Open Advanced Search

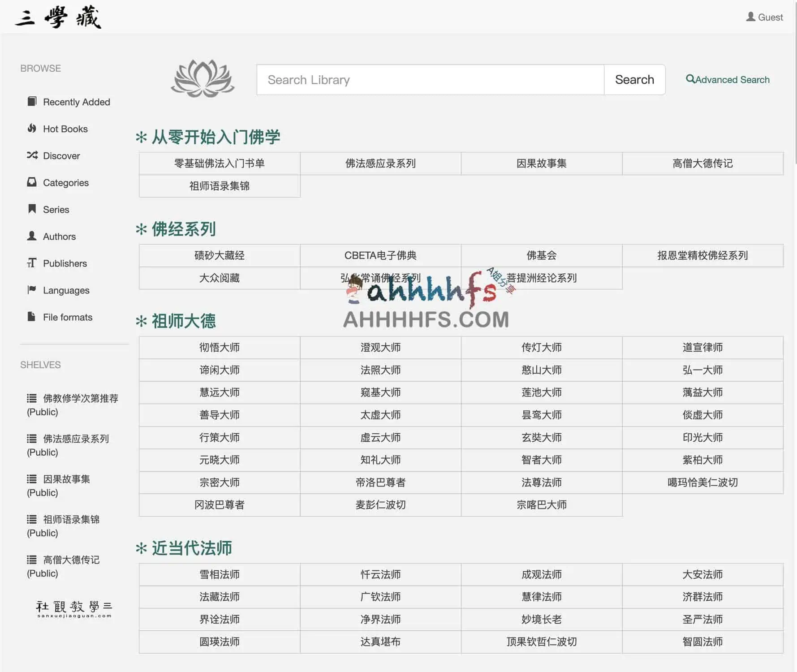727,79
